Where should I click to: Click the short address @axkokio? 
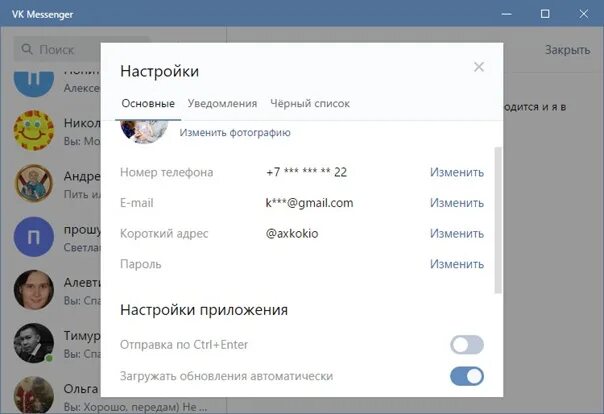[x=292, y=233]
